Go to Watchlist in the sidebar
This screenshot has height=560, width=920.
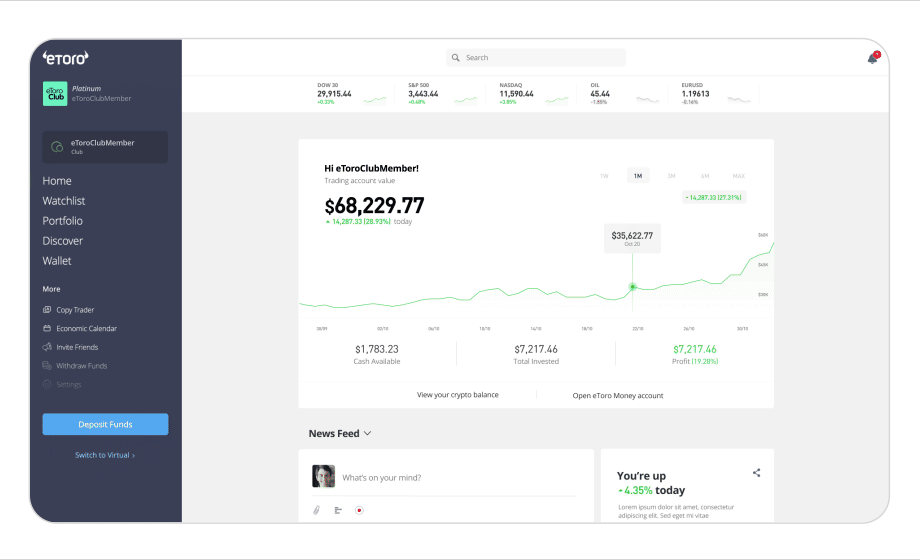(x=64, y=201)
